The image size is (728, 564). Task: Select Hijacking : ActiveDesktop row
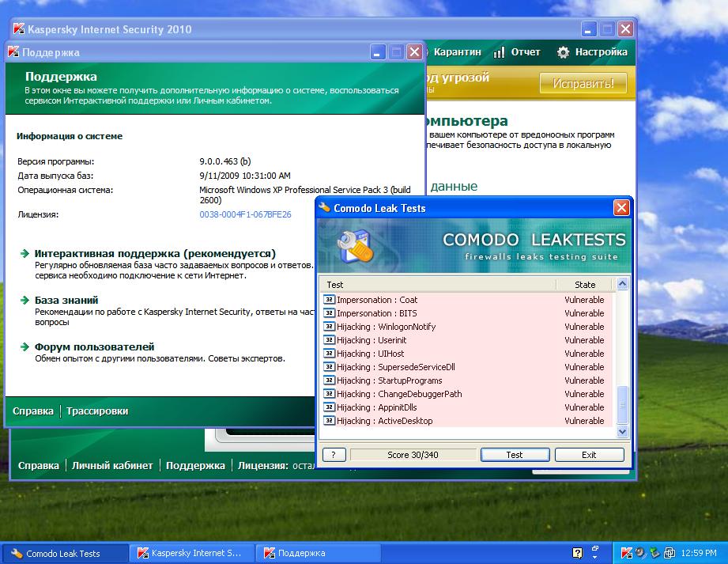tap(467, 421)
